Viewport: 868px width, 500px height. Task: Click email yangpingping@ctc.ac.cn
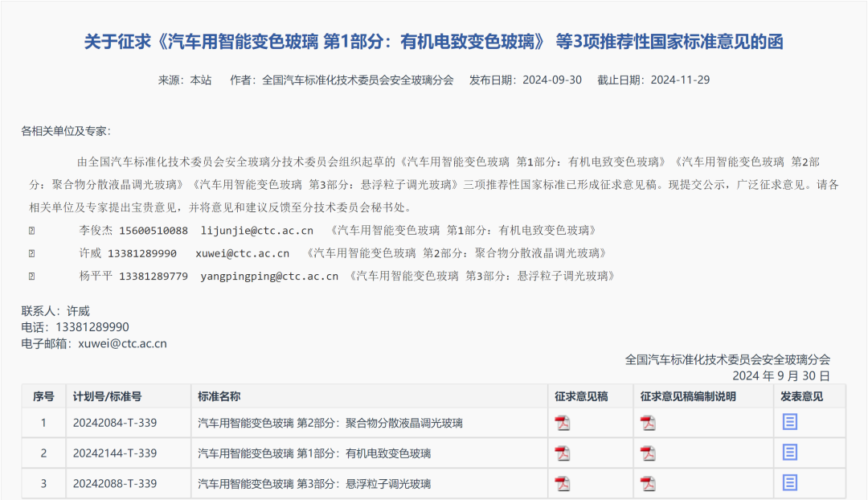269,276
